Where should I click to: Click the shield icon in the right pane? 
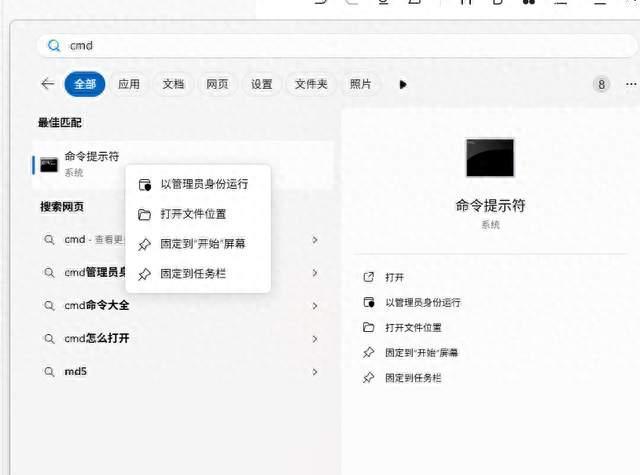tap(369, 302)
